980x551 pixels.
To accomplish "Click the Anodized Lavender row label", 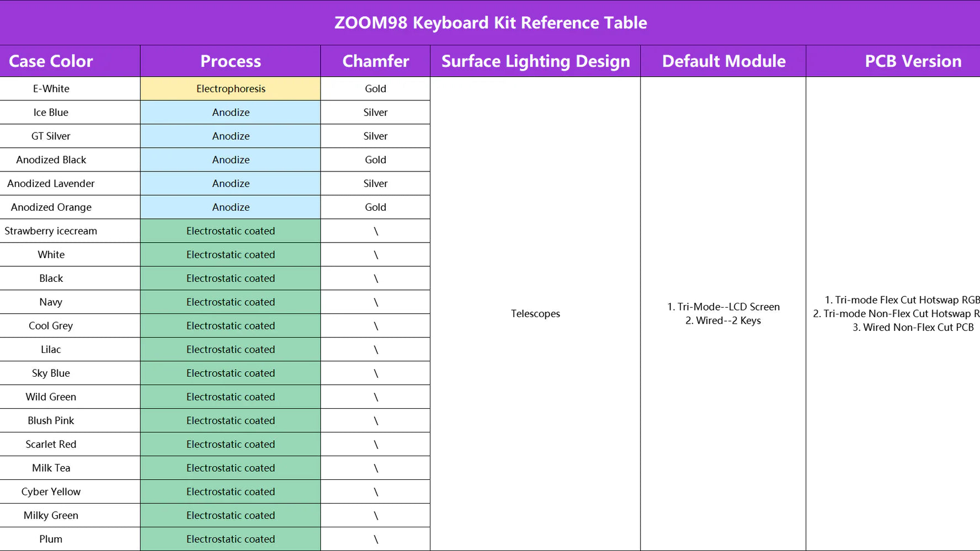I will point(51,184).
